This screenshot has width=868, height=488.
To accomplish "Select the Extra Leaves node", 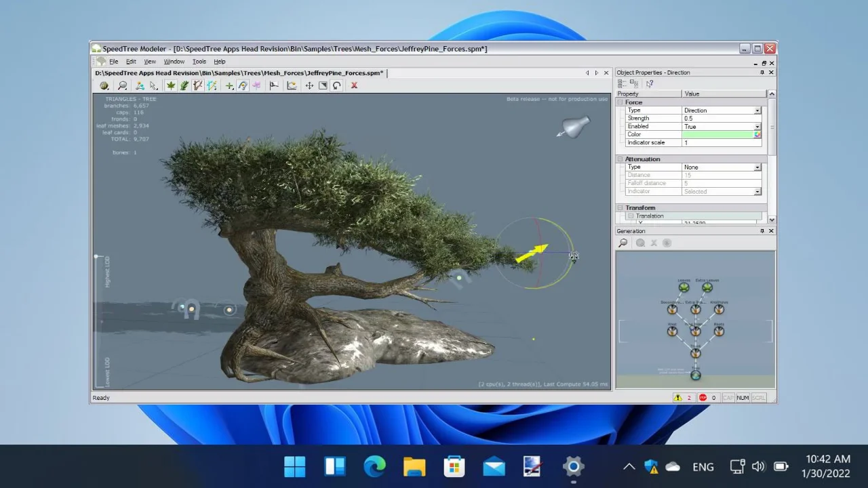I will tap(707, 287).
